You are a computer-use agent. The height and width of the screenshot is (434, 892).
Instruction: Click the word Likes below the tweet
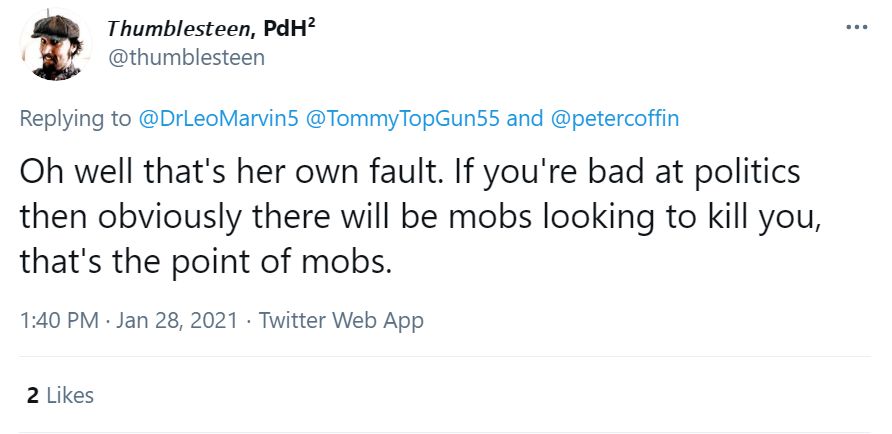[70, 395]
